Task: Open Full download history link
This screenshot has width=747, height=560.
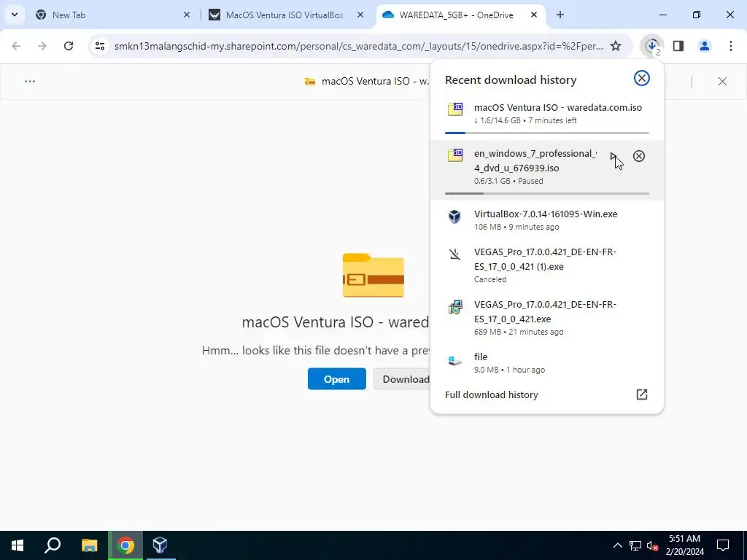Action: pos(491,394)
